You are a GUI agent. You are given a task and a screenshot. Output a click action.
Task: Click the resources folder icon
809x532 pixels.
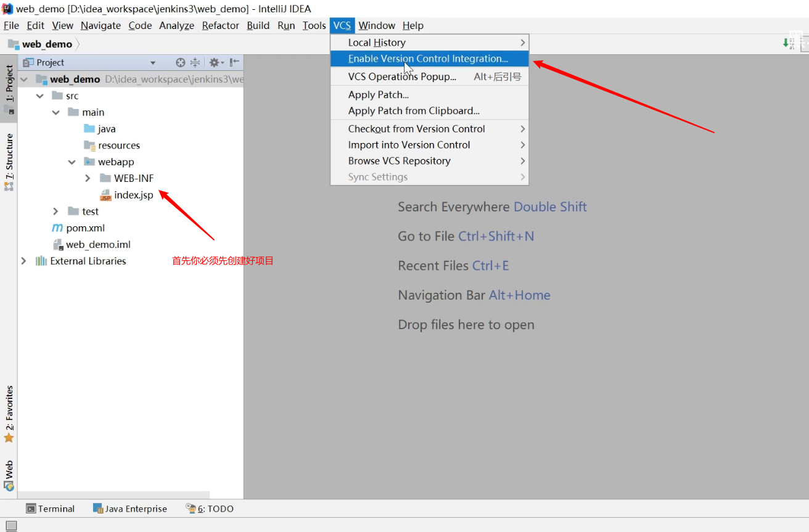tap(89, 145)
